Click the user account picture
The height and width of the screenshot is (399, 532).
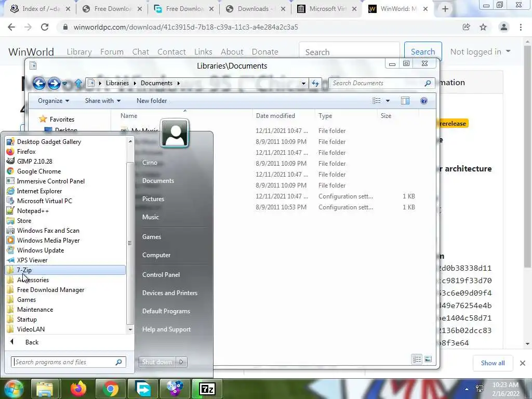pos(175,134)
